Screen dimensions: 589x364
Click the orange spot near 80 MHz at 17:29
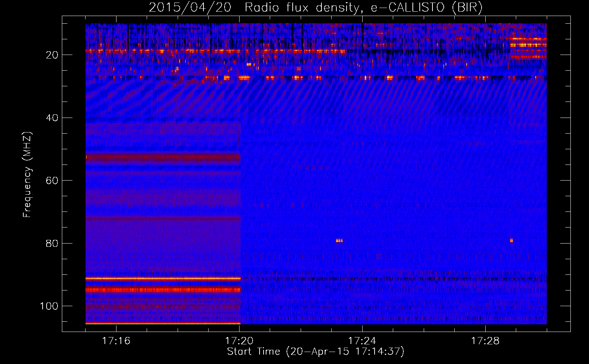coord(511,241)
